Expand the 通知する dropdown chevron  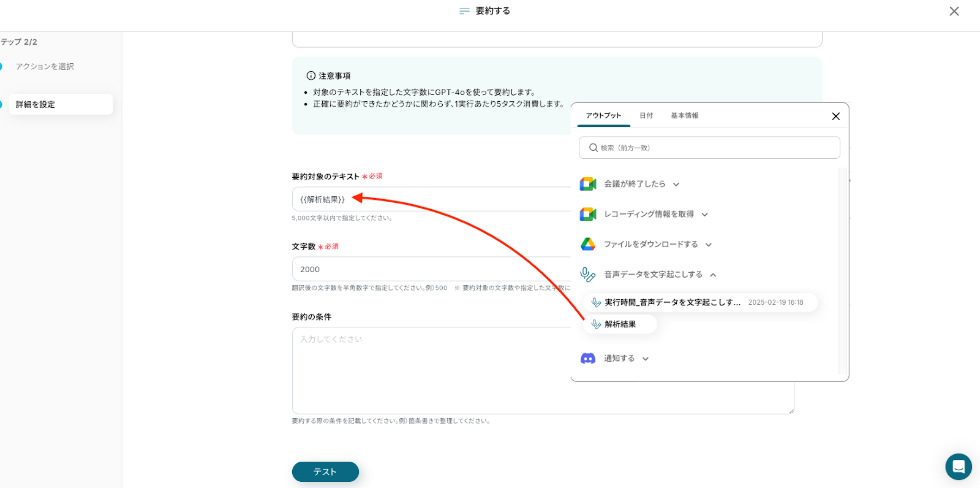click(646, 359)
